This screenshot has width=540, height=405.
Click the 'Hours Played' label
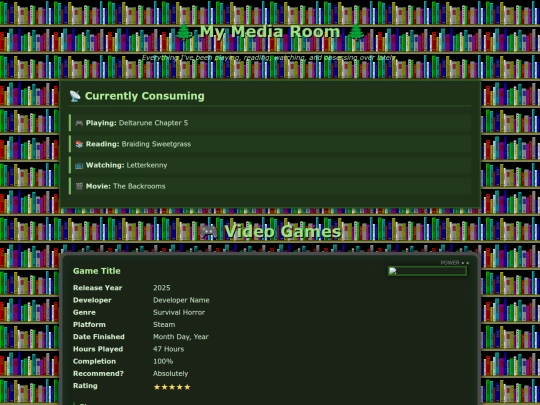[98, 349]
